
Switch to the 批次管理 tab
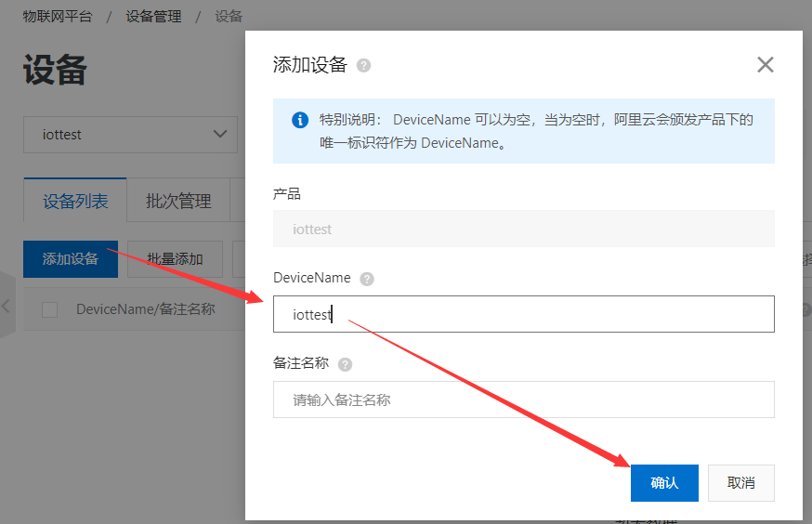(x=178, y=201)
